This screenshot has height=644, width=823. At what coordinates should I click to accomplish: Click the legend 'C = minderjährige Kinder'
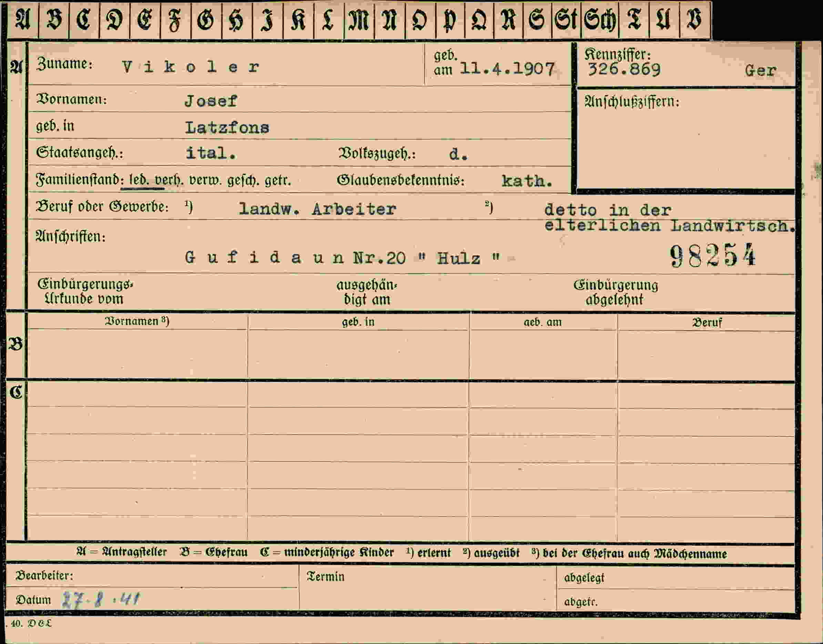(327, 552)
